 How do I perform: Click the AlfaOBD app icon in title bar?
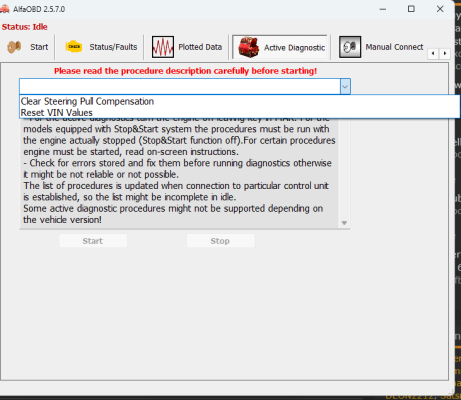click(4, 9)
